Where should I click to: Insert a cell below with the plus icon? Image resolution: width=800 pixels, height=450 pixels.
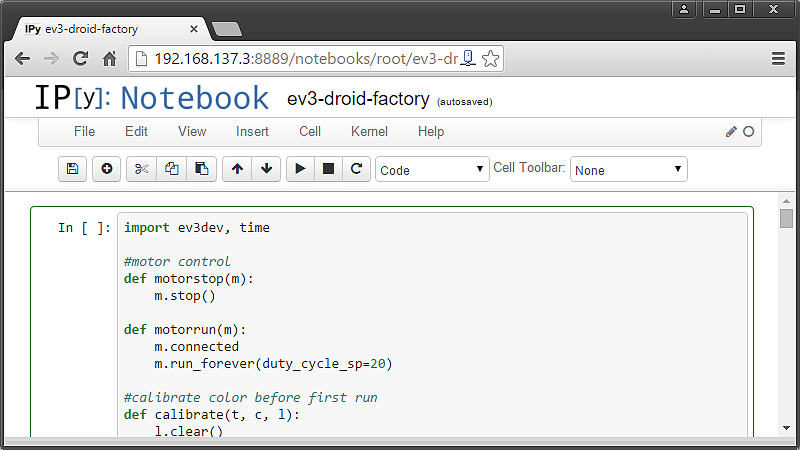[107, 169]
